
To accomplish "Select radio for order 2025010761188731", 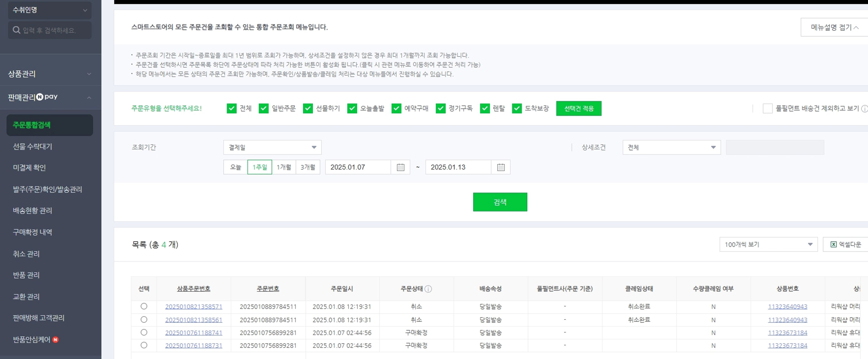I will click(x=144, y=345).
